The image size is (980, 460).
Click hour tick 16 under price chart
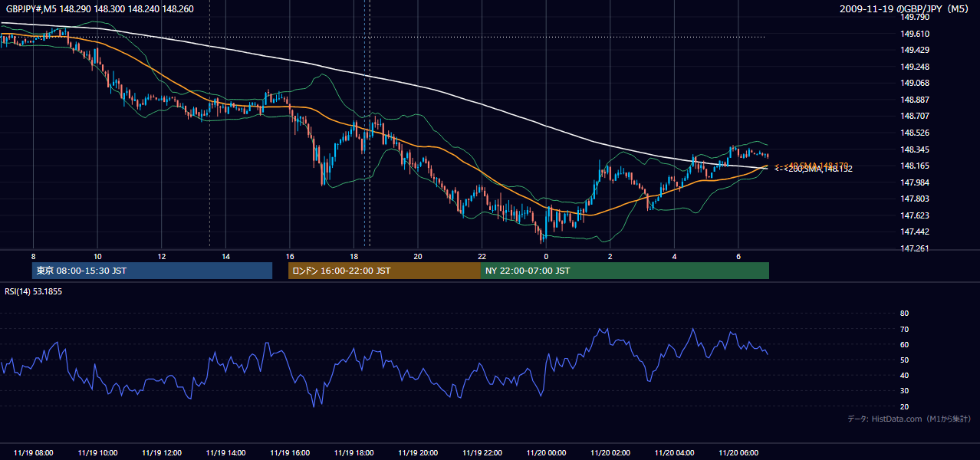tap(290, 256)
